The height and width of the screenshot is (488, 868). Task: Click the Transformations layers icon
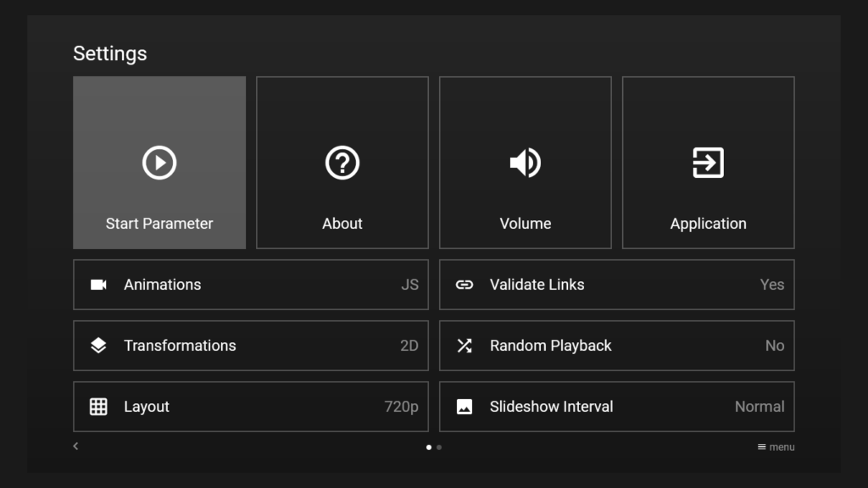[98, 346]
